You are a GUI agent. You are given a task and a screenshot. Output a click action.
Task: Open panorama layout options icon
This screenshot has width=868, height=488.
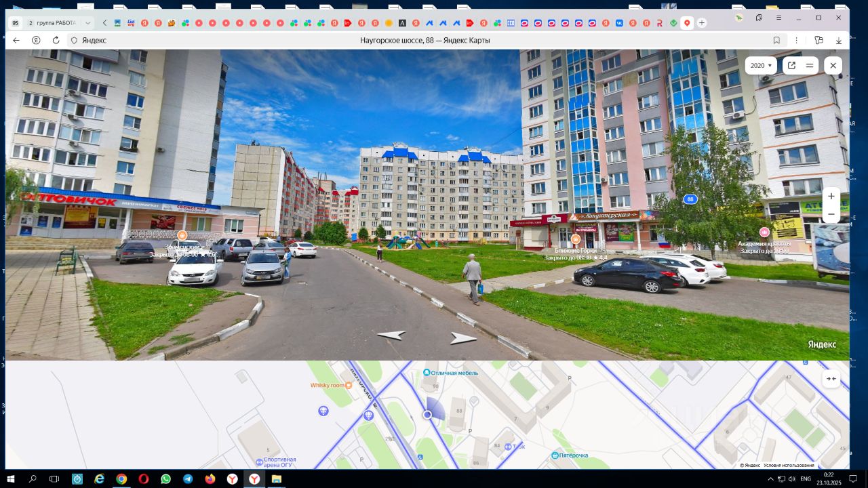click(x=809, y=66)
